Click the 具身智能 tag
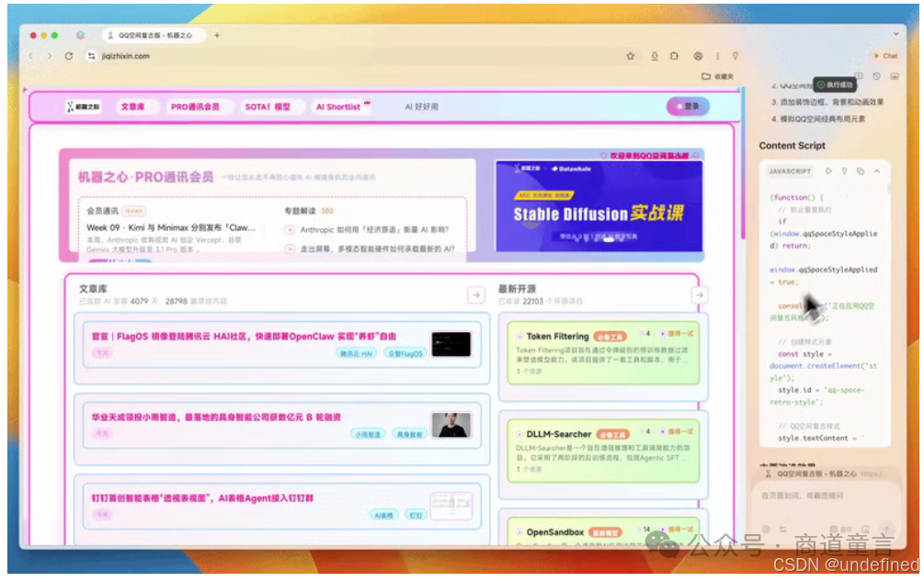Viewport: 924px width, 582px height. point(409,434)
